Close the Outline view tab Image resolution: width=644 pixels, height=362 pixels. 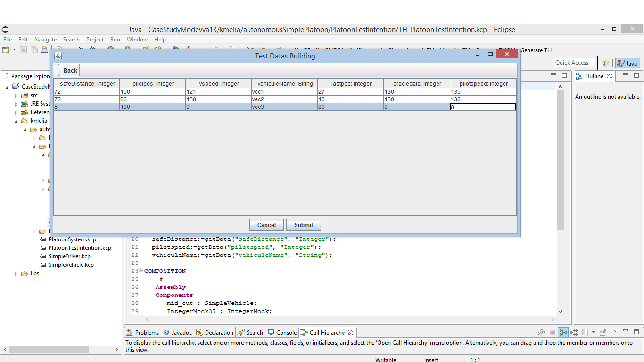click(x=610, y=76)
